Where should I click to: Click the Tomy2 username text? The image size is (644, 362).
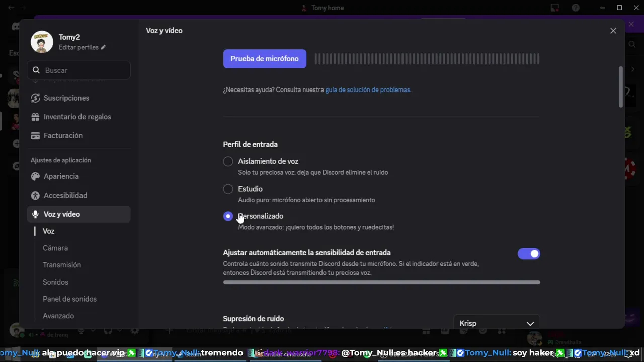[69, 37]
